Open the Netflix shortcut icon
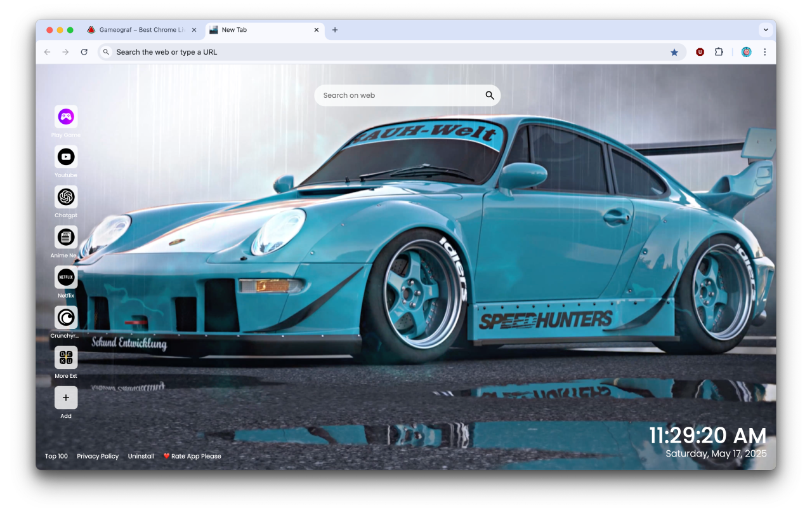This screenshot has width=812, height=508. click(66, 277)
